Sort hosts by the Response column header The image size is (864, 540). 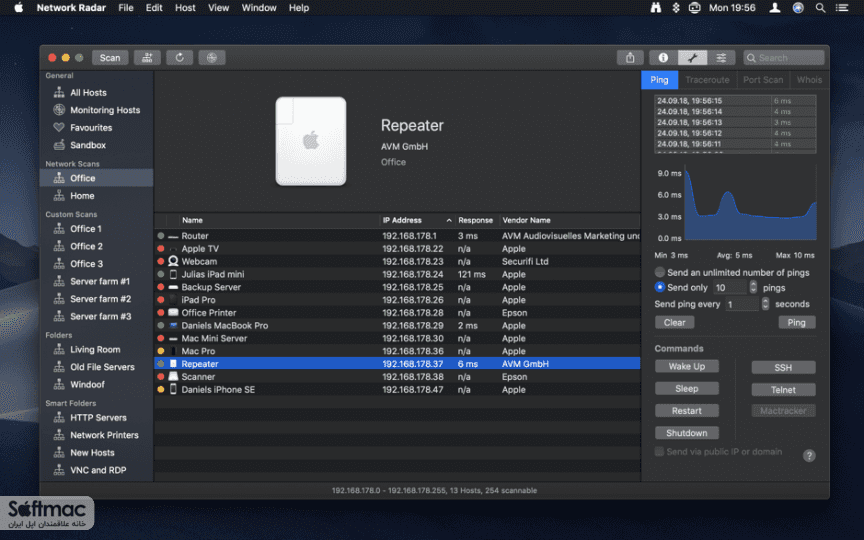click(476, 220)
